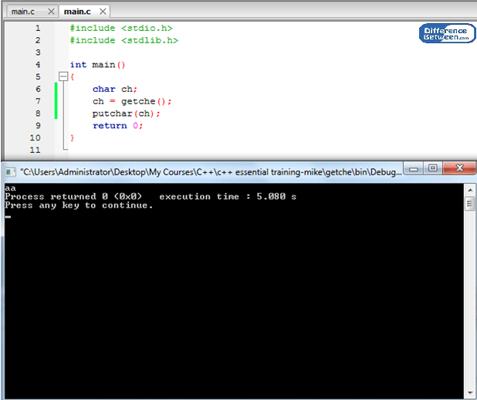
Task: Select the active second main.c tab
Action: coord(77,12)
